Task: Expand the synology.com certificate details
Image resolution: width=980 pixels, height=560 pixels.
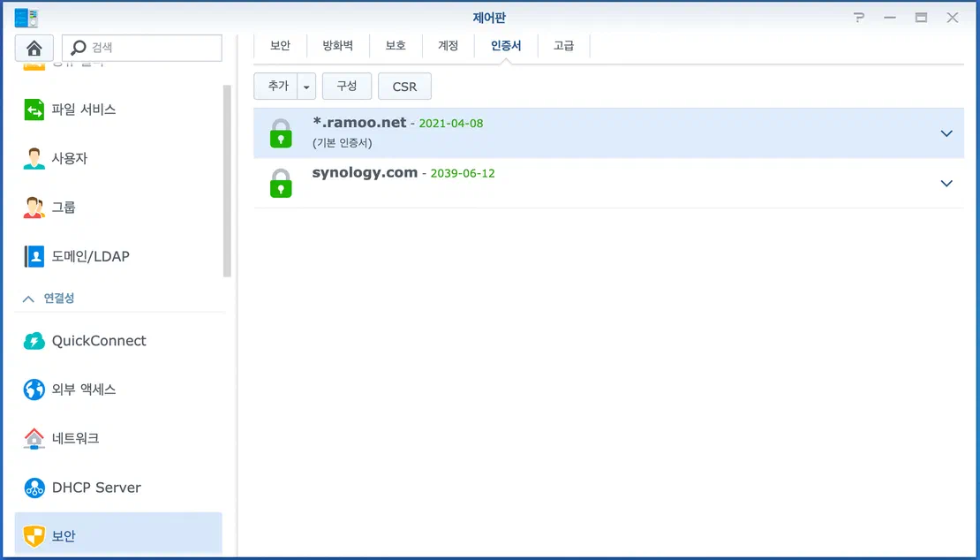Action: point(946,183)
